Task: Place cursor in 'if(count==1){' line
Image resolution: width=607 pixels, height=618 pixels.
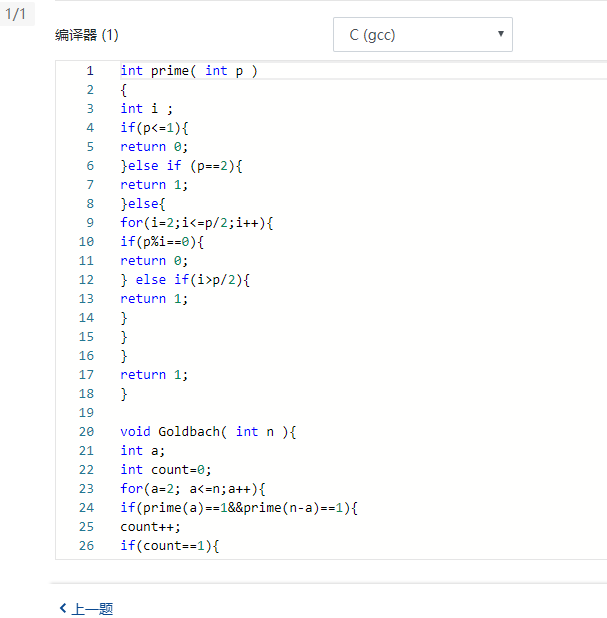Action: 169,546
